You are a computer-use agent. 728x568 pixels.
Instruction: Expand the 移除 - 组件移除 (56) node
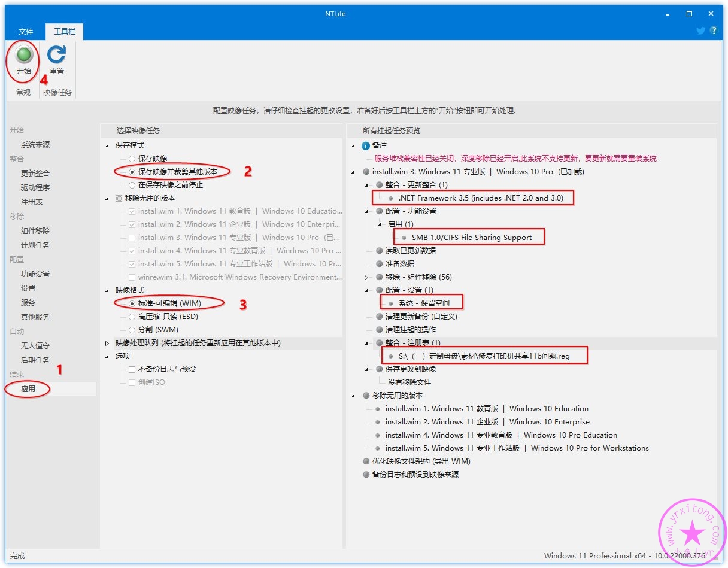coord(368,277)
